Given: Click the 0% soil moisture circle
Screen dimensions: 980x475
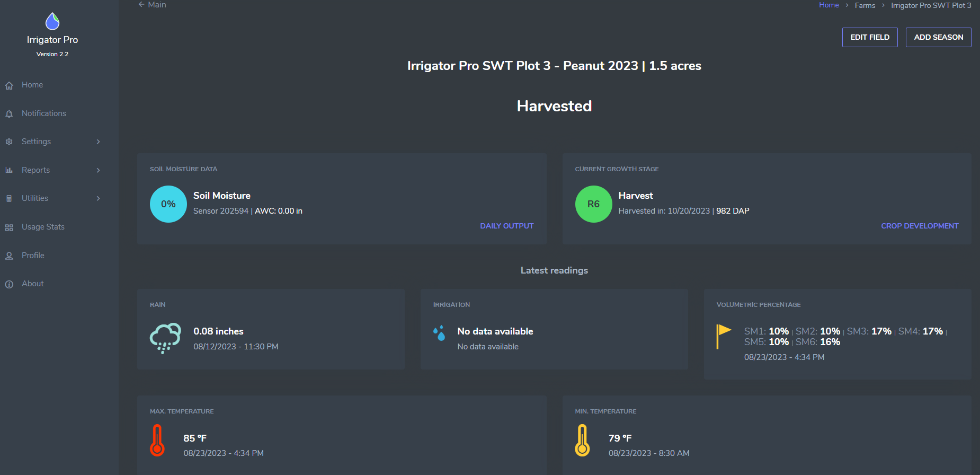Looking at the screenshot, I should click(x=168, y=204).
